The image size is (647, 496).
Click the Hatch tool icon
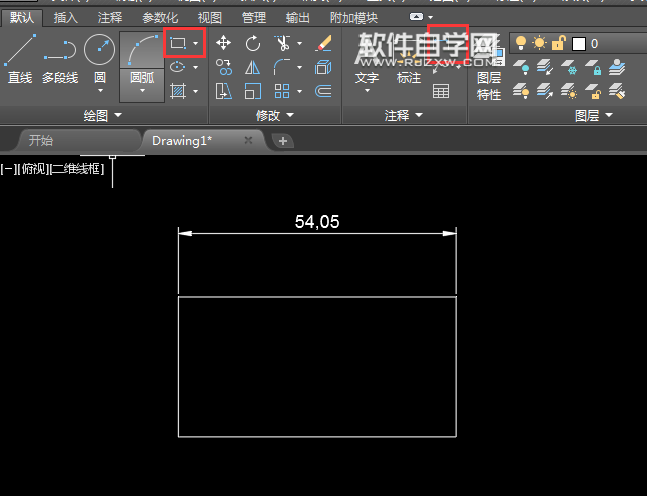[178, 91]
